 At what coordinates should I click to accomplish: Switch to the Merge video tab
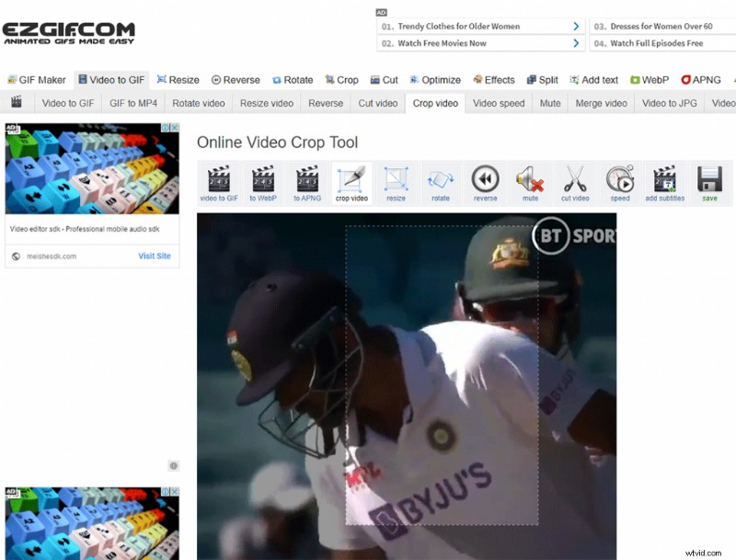coord(600,103)
